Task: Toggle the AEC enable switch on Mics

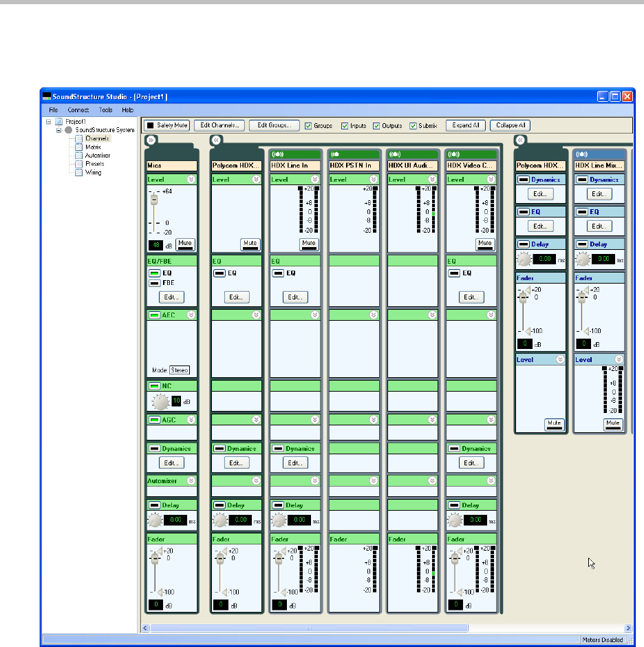Action: (154, 315)
